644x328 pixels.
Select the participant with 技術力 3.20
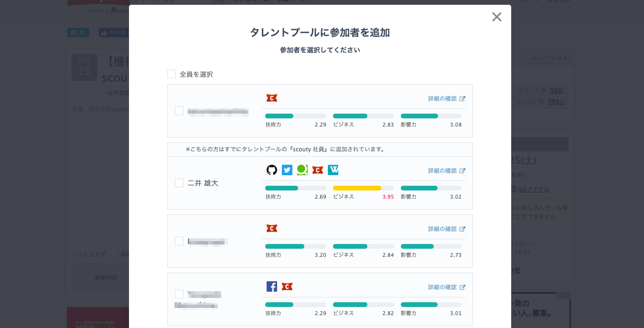[x=179, y=241]
